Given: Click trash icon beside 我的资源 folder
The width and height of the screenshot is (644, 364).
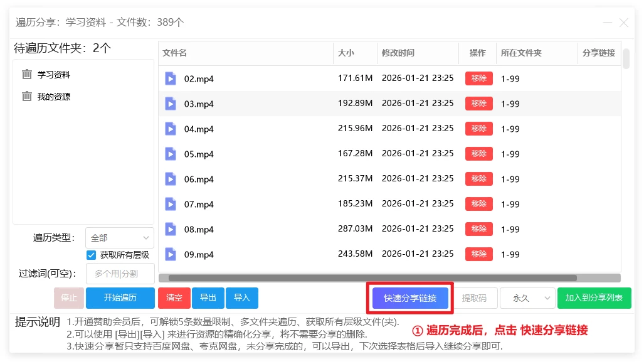Looking at the screenshot, I should click(x=27, y=97).
